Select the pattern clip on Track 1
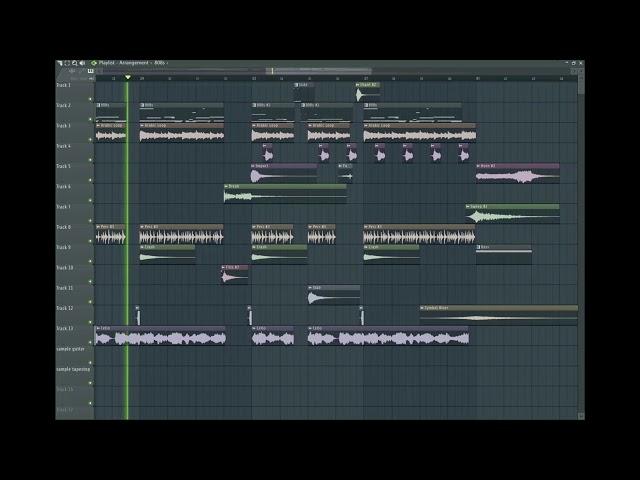The width and height of the screenshot is (640, 480). coord(304,92)
